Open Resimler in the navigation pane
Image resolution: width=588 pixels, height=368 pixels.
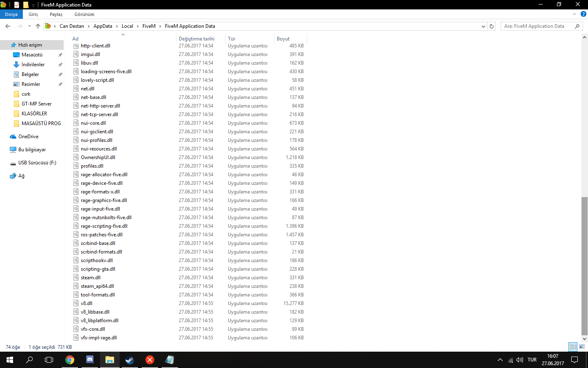(31, 84)
